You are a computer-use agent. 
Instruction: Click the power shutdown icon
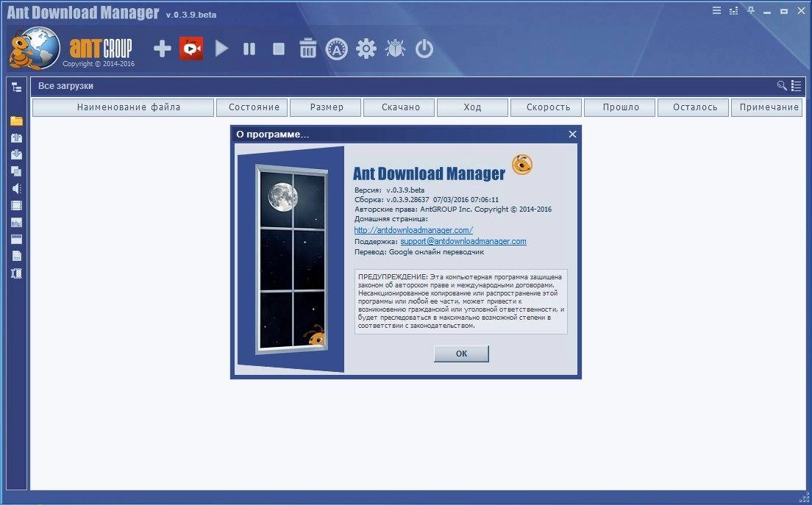point(424,49)
